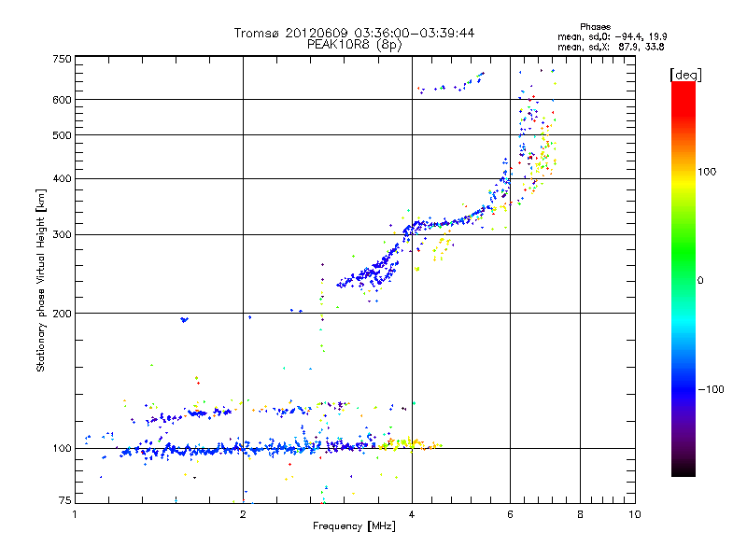
Task: Click the '200' y-axis tick label
Action: (x=62, y=314)
